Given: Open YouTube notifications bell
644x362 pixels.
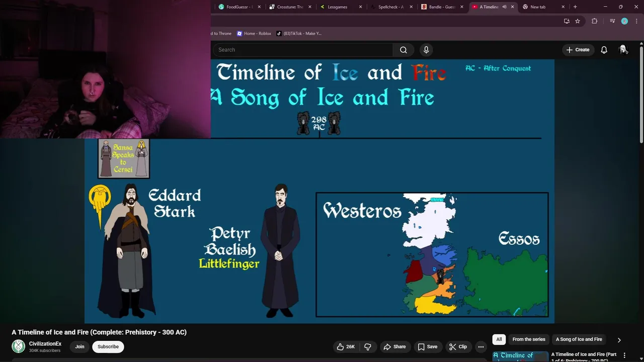Looking at the screenshot, I should coord(604,50).
